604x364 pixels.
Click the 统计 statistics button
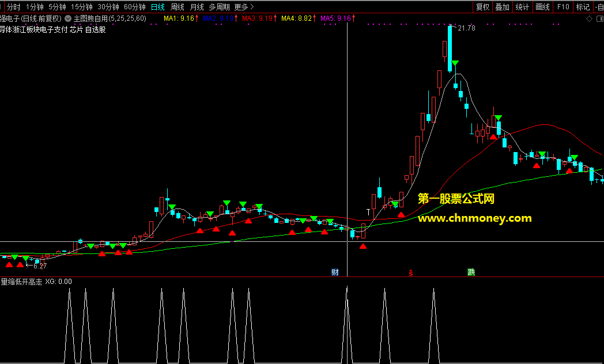522,7
